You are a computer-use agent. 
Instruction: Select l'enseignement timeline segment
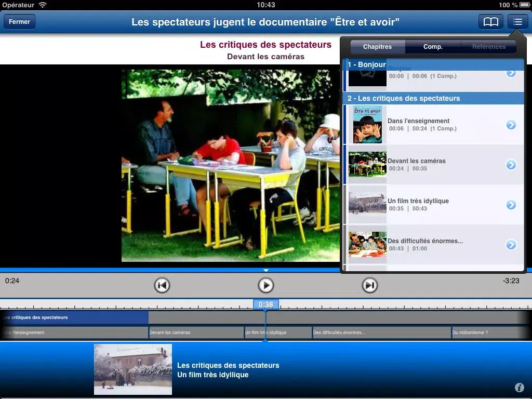pos(74,332)
